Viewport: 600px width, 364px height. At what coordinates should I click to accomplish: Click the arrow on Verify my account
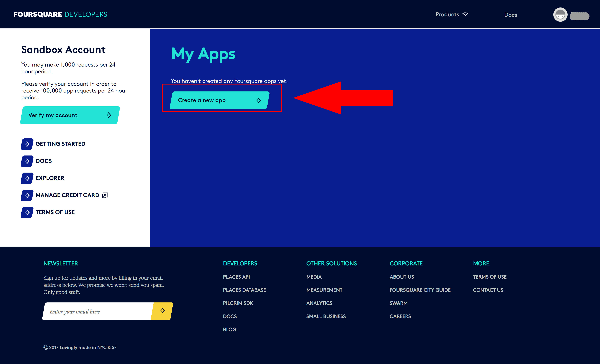coord(109,115)
